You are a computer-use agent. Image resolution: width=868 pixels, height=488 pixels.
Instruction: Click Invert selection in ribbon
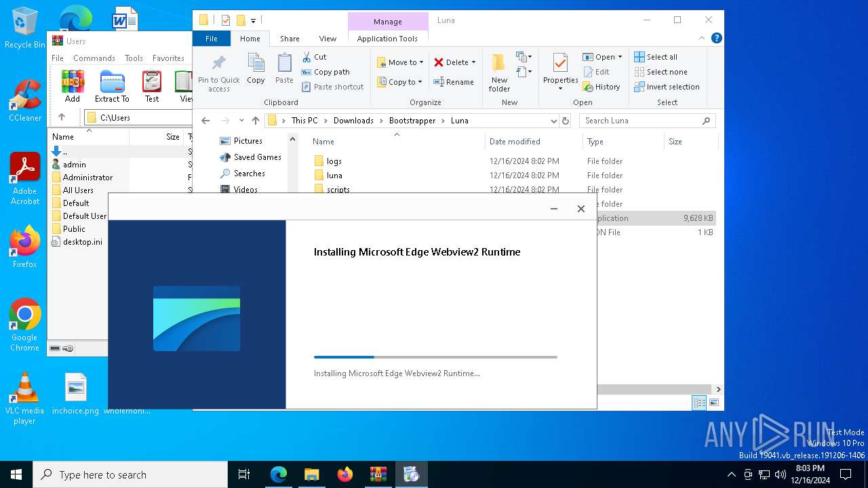click(x=667, y=87)
